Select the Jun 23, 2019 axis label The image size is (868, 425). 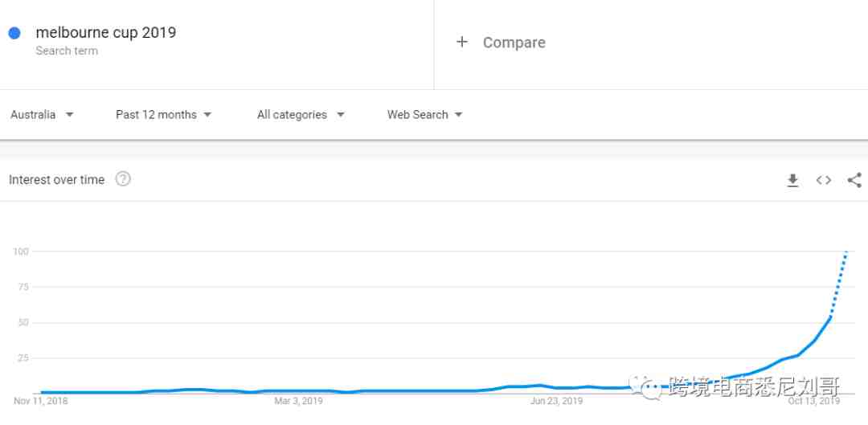tap(556, 401)
